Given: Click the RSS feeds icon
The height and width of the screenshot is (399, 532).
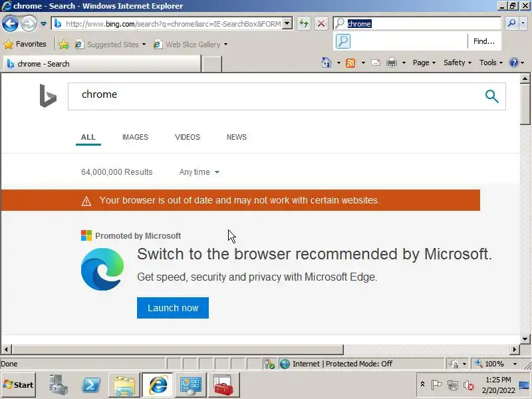Looking at the screenshot, I should point(350,63).
